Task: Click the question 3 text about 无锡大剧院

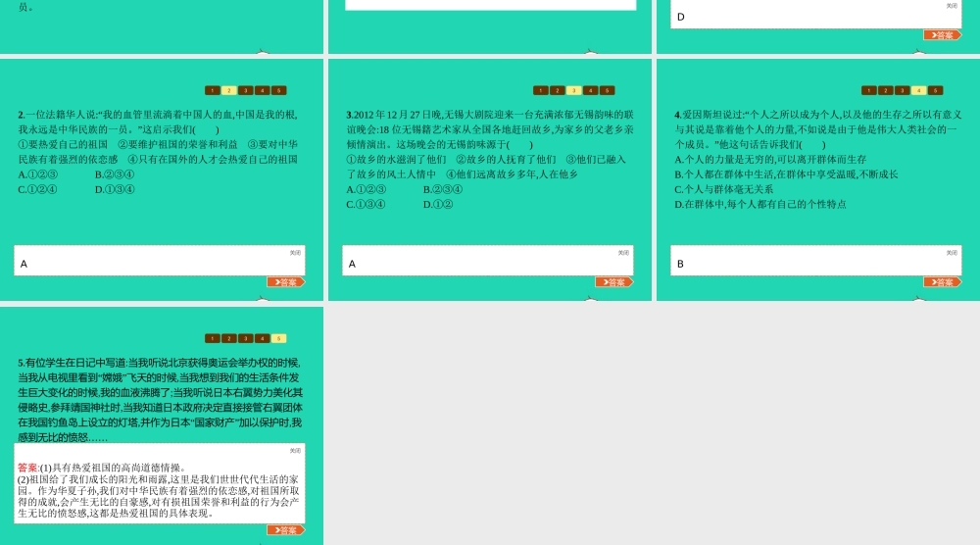Action: (x=490, y=129)
